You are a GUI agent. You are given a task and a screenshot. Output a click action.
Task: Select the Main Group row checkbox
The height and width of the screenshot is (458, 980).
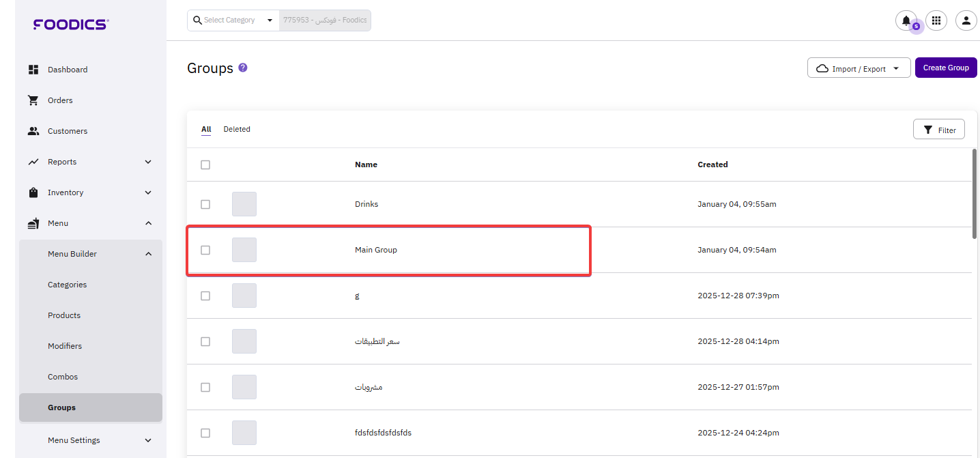[205, 250]
